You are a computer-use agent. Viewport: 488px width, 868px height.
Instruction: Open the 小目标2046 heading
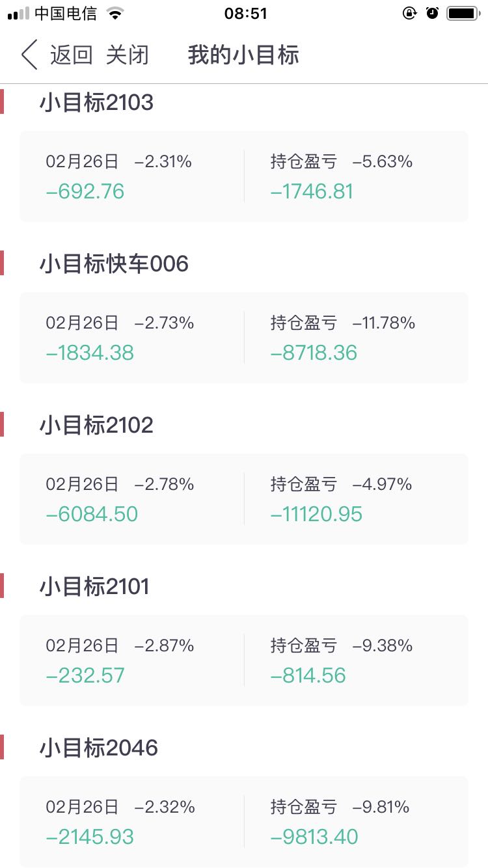[99, 748]
